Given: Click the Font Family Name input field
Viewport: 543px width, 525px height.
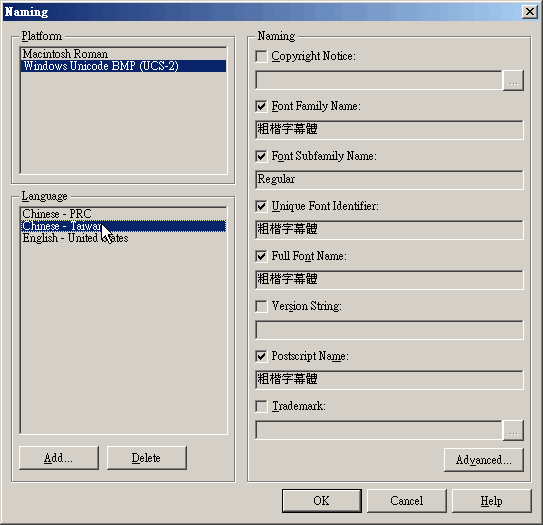Looking at the screenshot, I should [x=389, y=130].
